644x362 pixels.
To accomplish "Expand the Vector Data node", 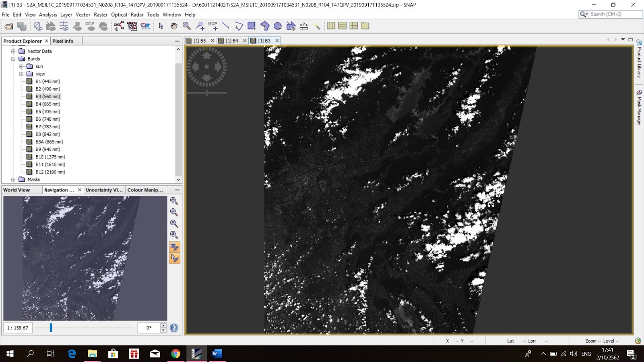I will point(14,51).
